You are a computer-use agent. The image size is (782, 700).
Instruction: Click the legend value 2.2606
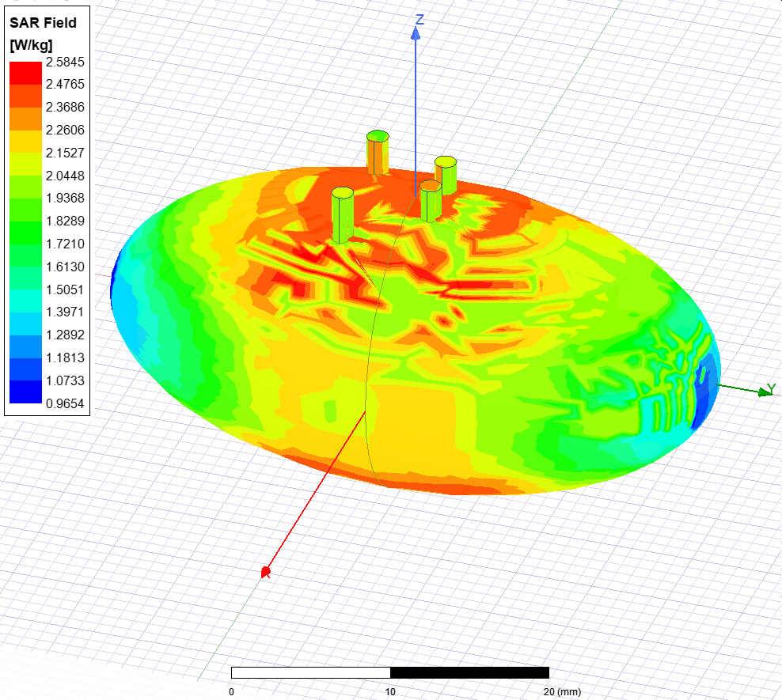(x=65, y=130)
